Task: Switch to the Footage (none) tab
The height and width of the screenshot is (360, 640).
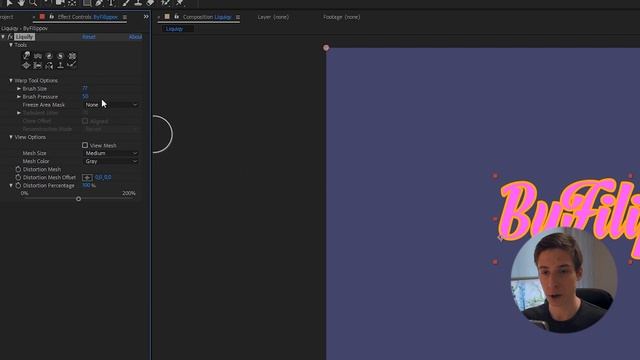Action: pos(342,17)
